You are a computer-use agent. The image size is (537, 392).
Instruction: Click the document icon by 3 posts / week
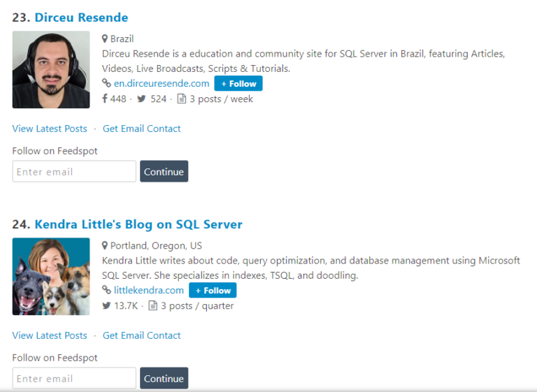(x=182, y=99)
